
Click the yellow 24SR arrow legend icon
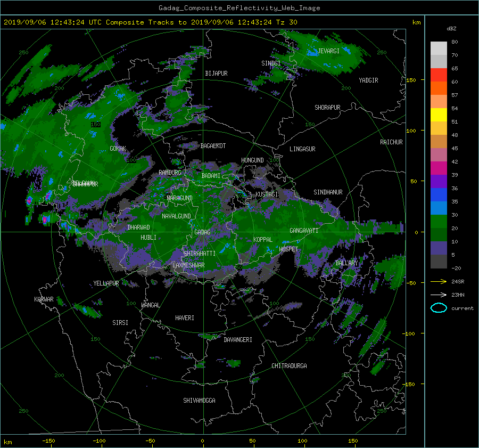point(439,281)
